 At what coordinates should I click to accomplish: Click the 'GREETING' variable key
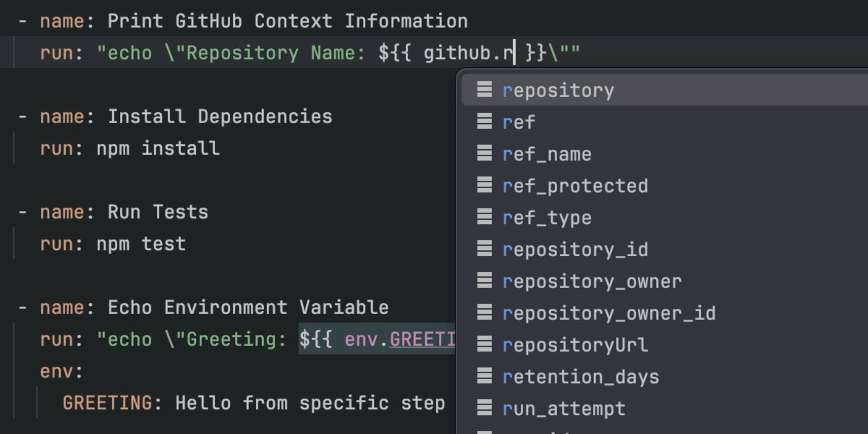tap(107, 403)
